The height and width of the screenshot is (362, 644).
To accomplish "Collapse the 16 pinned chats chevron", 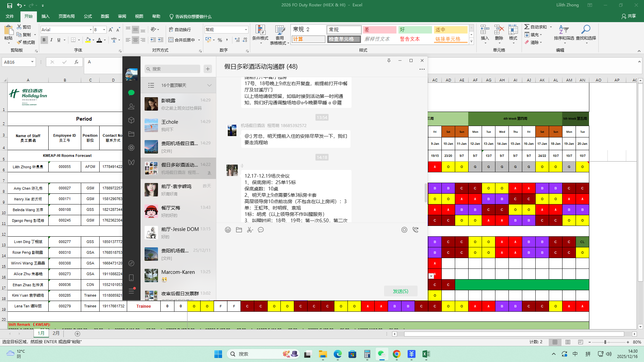I will coord(209,85).
